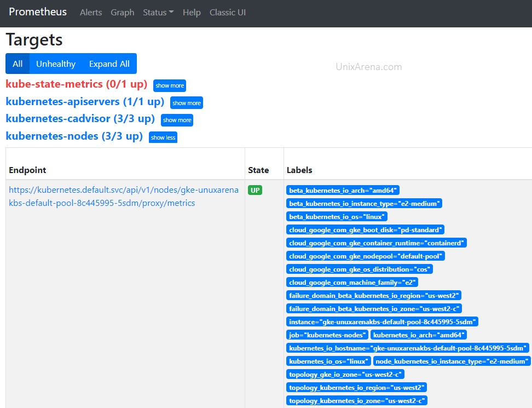The height and width of the screenshot is (408, 532).
Task: Go to the Alerts page
Action: point(91,13)
